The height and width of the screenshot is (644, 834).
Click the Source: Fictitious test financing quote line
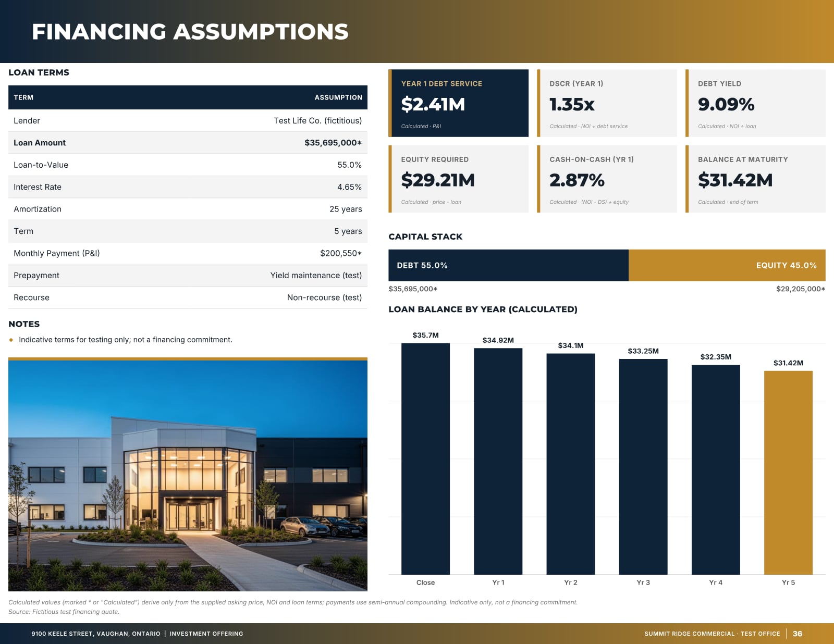pos(64,612)
